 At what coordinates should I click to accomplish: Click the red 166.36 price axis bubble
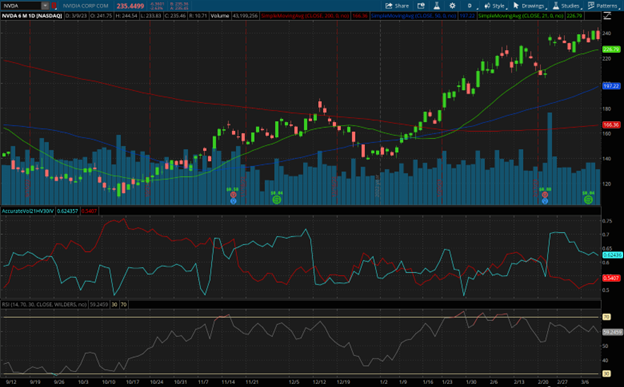click(x=611, y=125)
